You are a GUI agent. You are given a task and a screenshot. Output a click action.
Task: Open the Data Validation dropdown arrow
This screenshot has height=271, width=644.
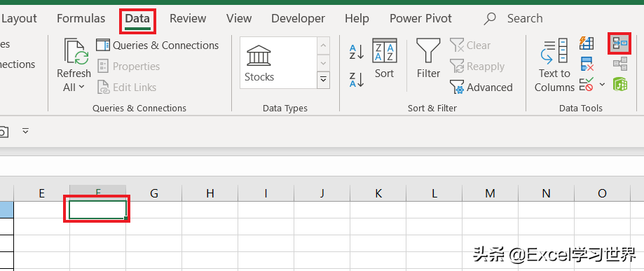click(x=602, y=85)
